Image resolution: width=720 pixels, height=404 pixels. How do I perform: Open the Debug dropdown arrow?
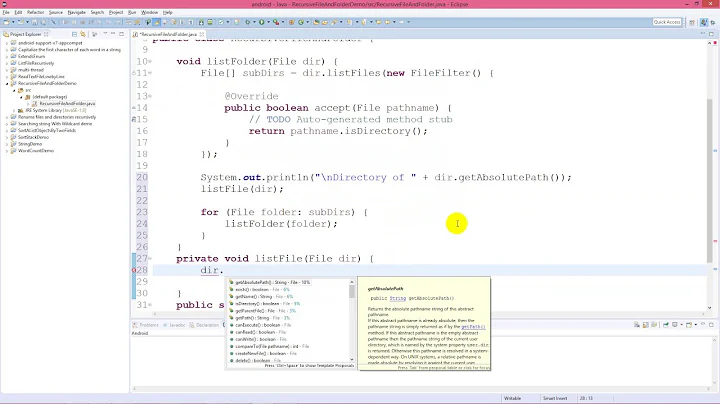coord(254,22)
